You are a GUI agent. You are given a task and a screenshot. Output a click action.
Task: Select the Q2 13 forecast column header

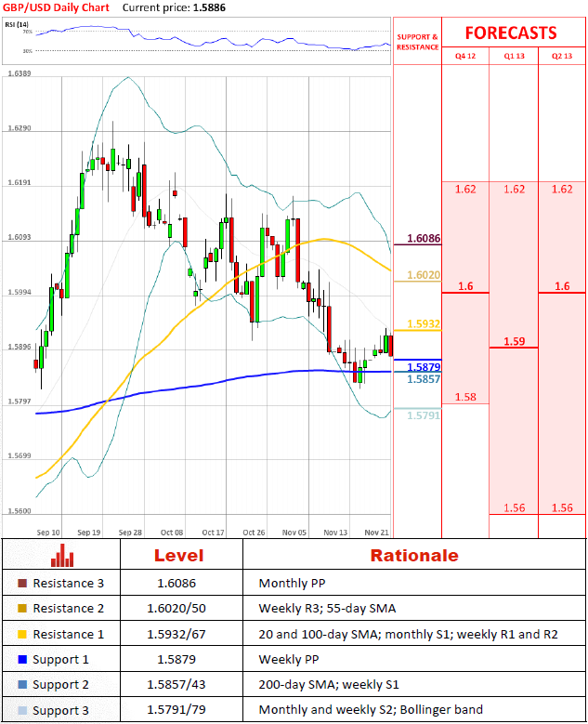point(562,57)
